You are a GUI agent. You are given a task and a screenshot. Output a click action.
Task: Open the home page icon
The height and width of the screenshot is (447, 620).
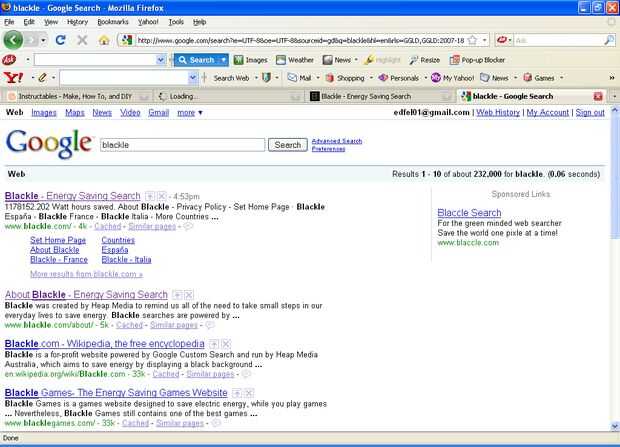pos(104,40)
